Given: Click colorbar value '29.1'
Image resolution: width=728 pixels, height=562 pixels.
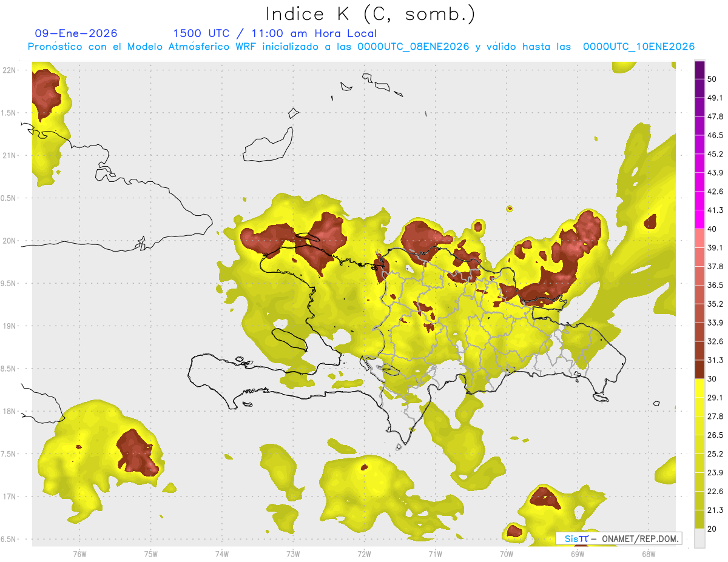Looking at the screenshot, I should (715, 398).
